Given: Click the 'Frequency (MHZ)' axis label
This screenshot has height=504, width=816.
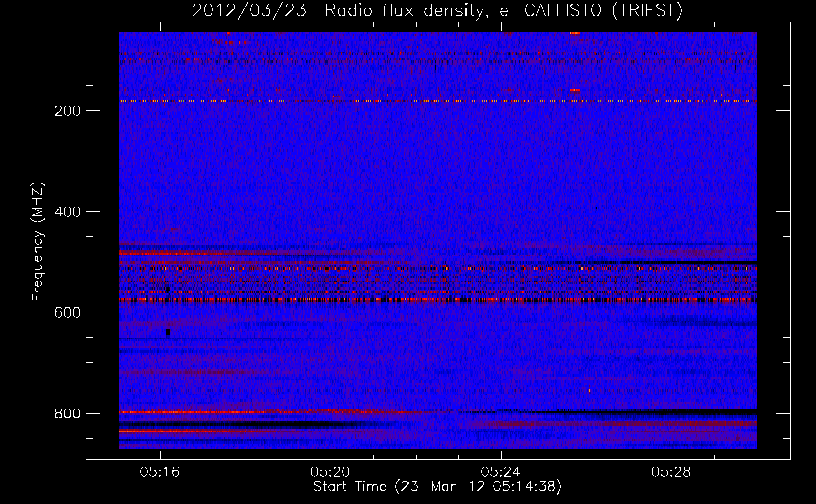Looking at the screenshot, I should click(38, 242).
